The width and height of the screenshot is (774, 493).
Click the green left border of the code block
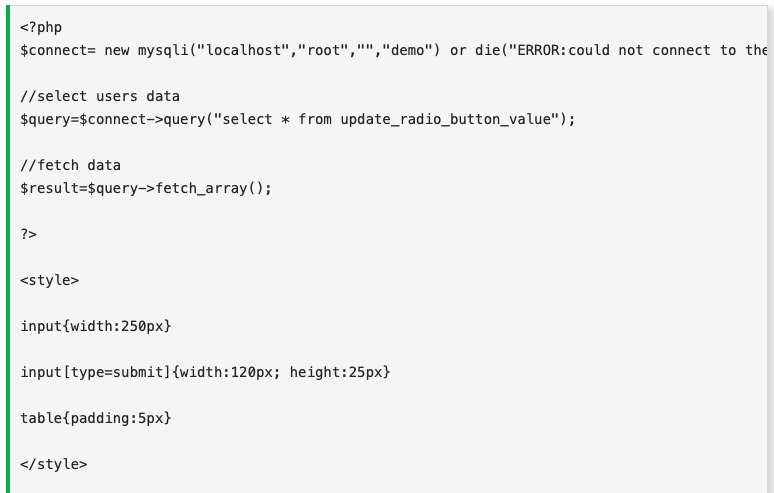click(x=5, y=250)
